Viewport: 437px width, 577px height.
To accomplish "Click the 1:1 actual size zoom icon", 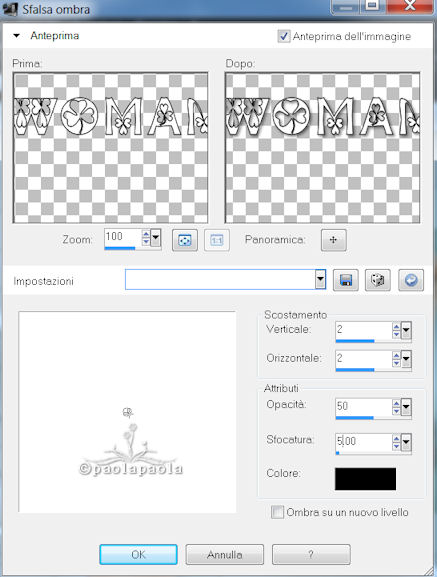I will 217,240.
